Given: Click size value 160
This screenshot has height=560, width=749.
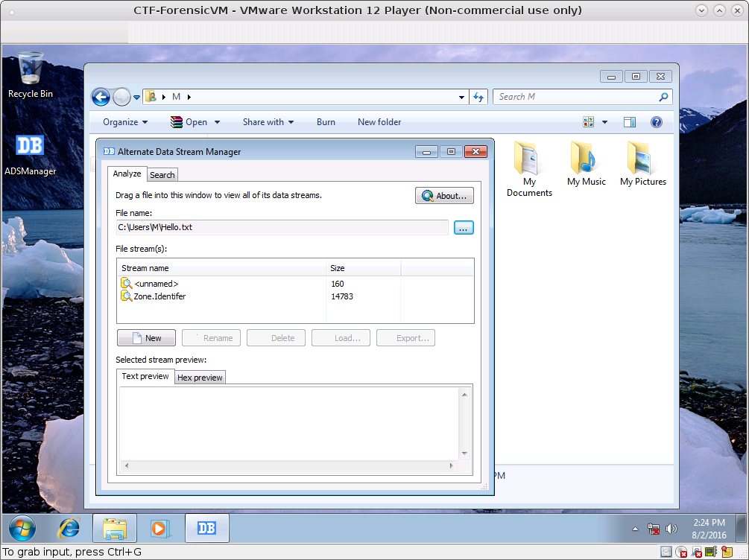Looking at the screenshot, I should pos(338,284).
